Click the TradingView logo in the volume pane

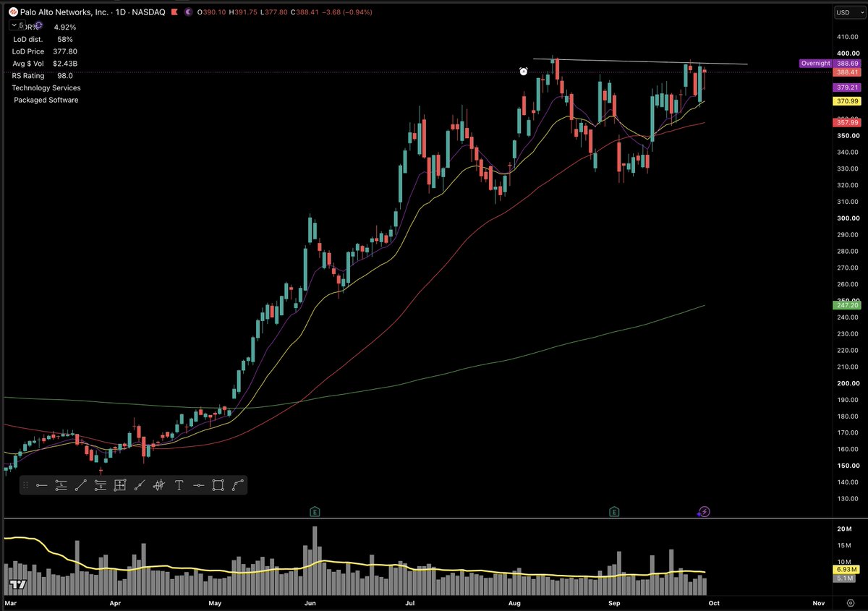[x=18, y=584]
